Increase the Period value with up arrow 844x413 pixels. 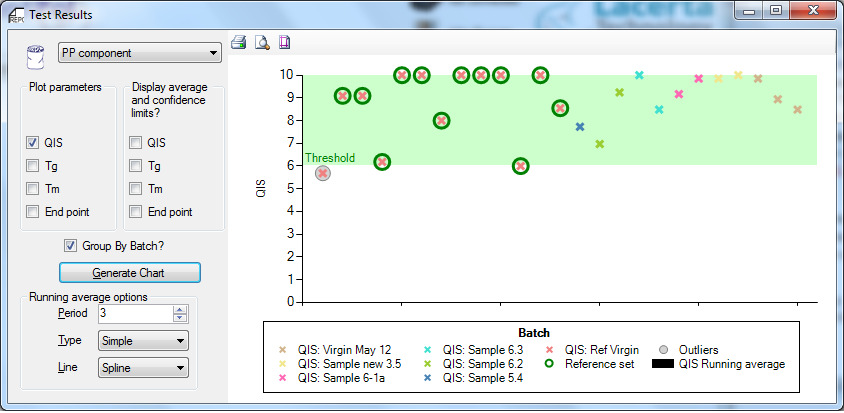point(180,309)
